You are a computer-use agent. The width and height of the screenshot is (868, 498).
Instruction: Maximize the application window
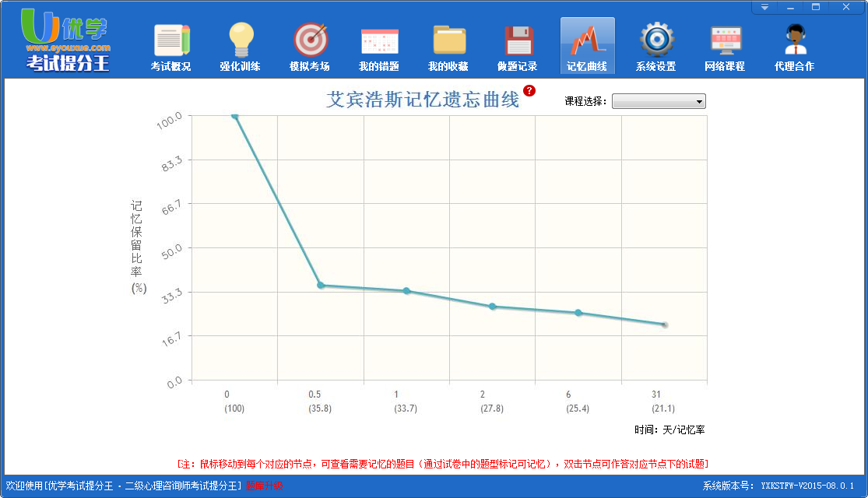[815, 7]
